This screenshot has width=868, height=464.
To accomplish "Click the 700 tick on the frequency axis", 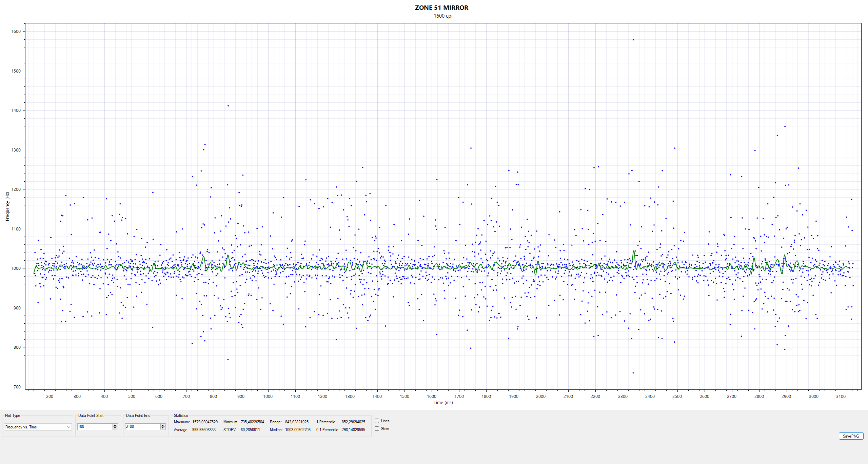I will point(17,387).
